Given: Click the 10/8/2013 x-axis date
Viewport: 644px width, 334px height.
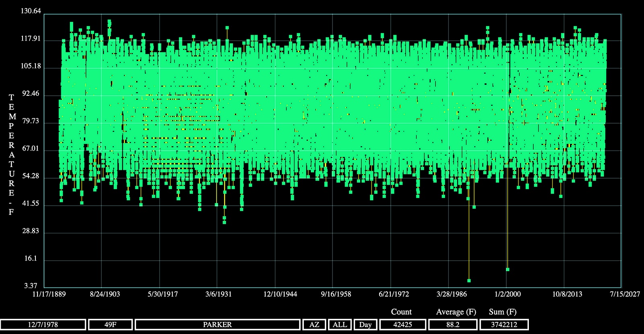Looking at the screenshot, I should pyautogui.click(x=567, y=294).
